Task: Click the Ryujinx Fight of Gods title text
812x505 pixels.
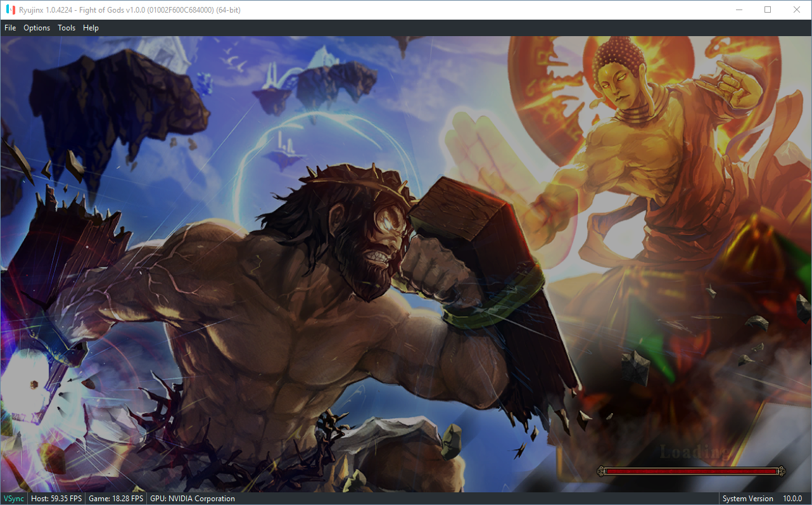Action: click(x=129, y=10)
